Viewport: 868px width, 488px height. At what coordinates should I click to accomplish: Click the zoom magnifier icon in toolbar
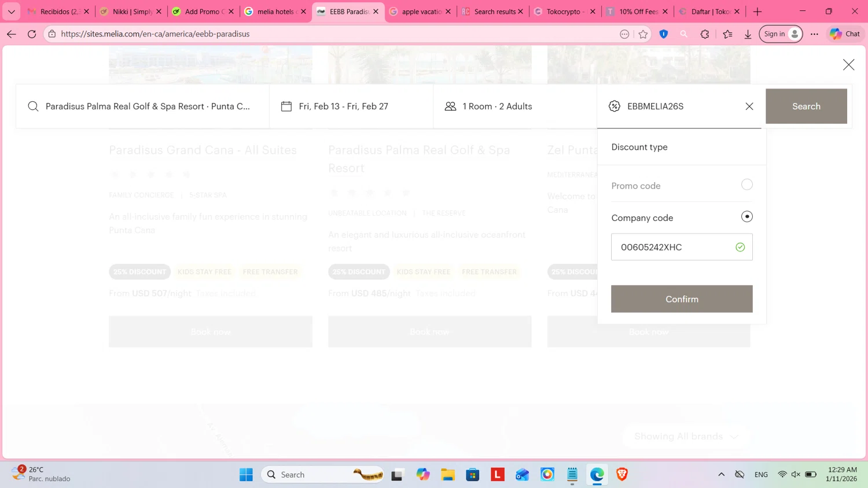click(684, 34)
